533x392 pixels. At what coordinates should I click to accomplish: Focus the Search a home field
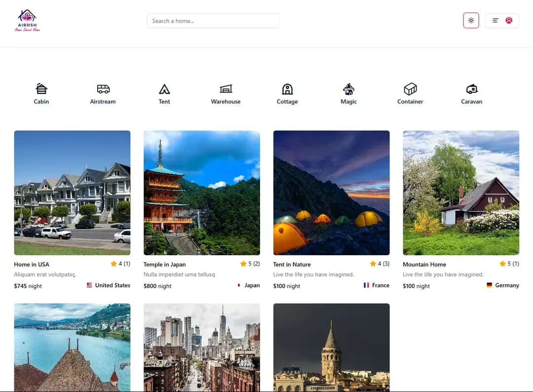[214, 21]
